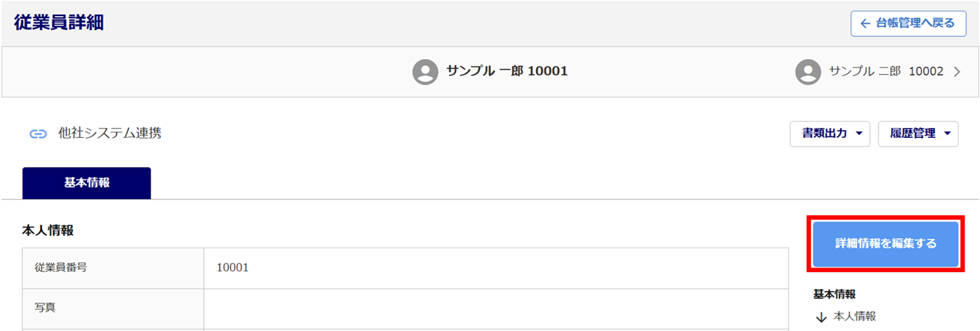
Task: Click 詳細情報を編集する button
Action: click(x=886, y=244)
